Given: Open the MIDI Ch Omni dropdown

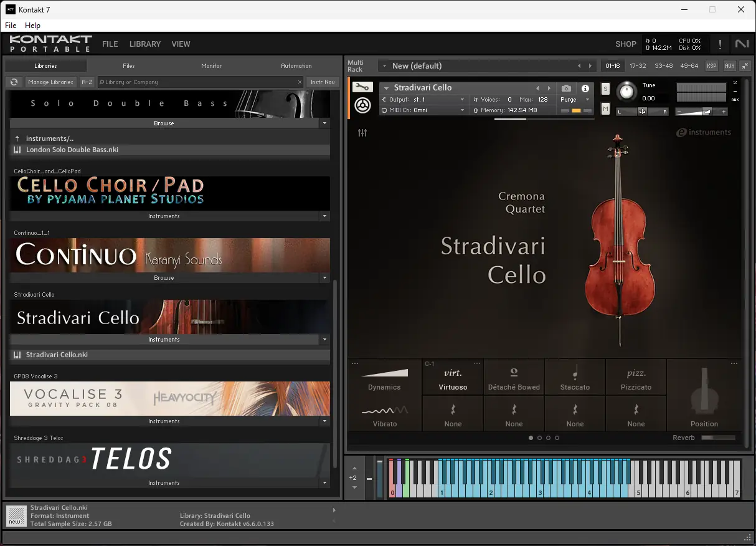Looking at the screenshot, I should (x=423, y=110).
